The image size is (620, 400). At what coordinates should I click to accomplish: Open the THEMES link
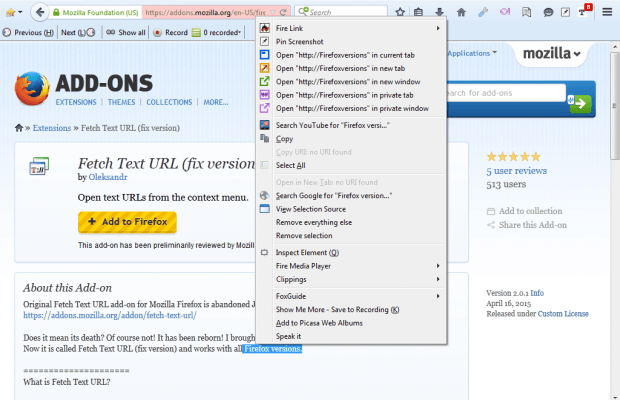click(x=121, y=102)
